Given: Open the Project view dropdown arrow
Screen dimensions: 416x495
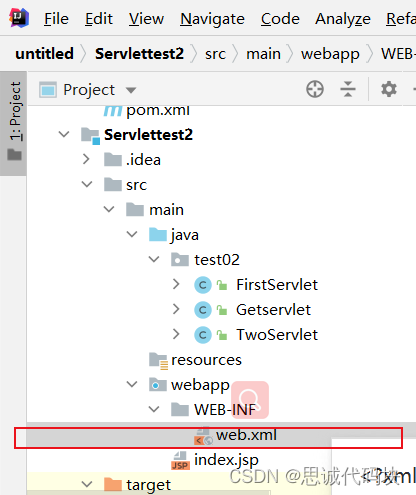Looking at the screenshot, I should pos(131,90).
